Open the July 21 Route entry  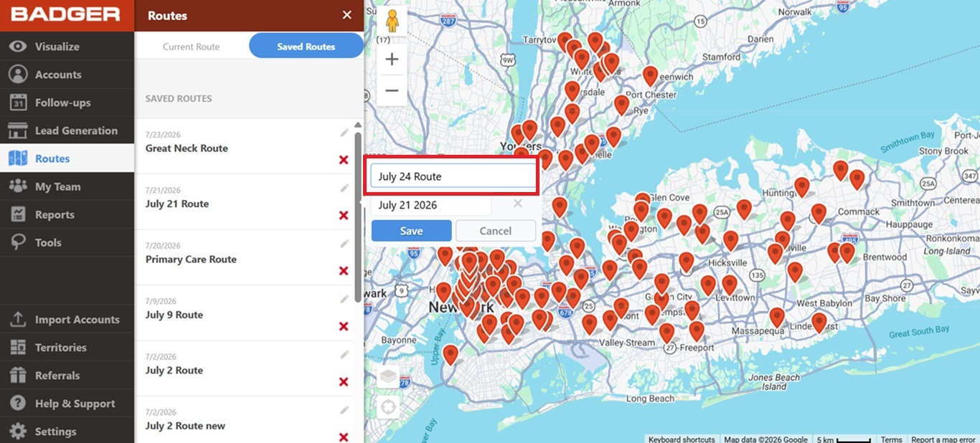click(243, 201)
